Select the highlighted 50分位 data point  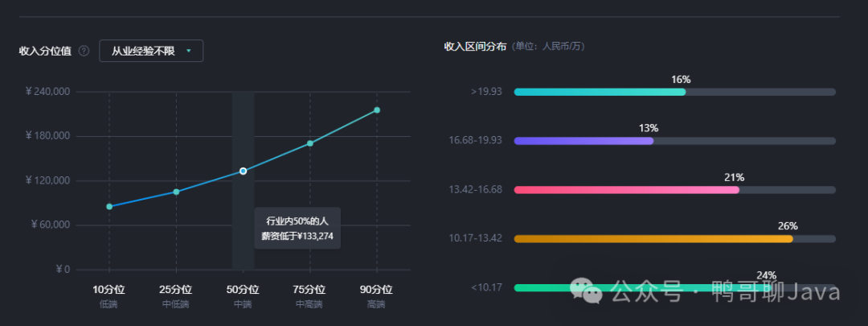[243, 171]
